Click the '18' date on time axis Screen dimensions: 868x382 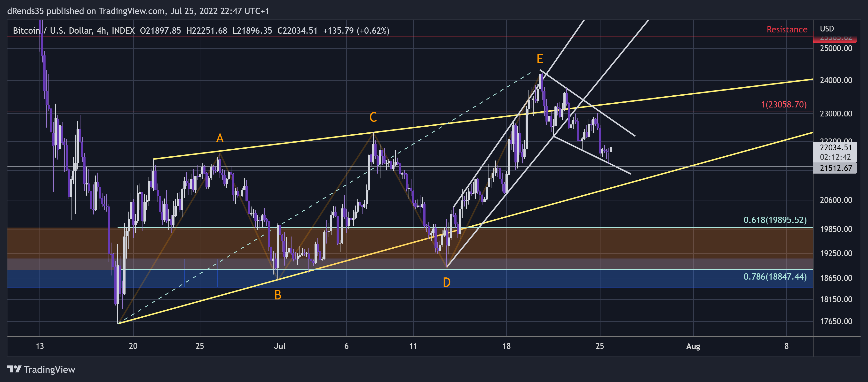(506, 346)
